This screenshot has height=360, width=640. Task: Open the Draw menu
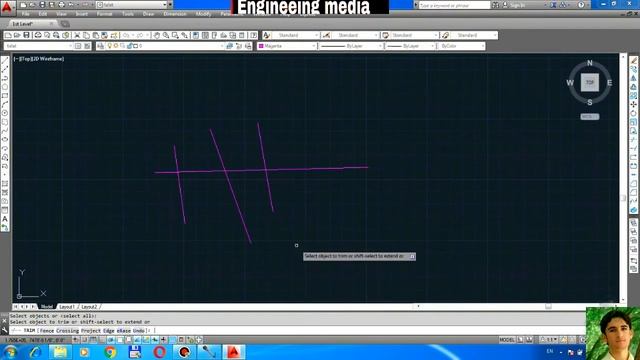(148, 14)
